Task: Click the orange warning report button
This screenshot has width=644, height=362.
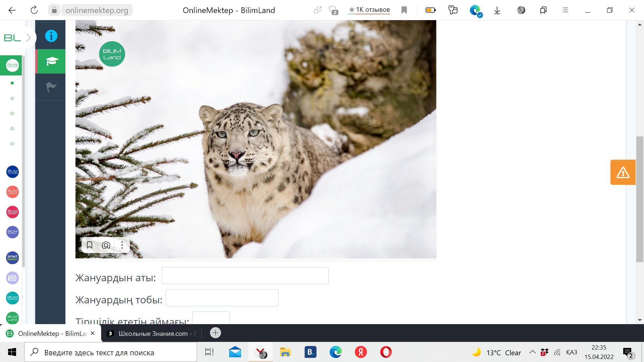Action: (623, 172)
